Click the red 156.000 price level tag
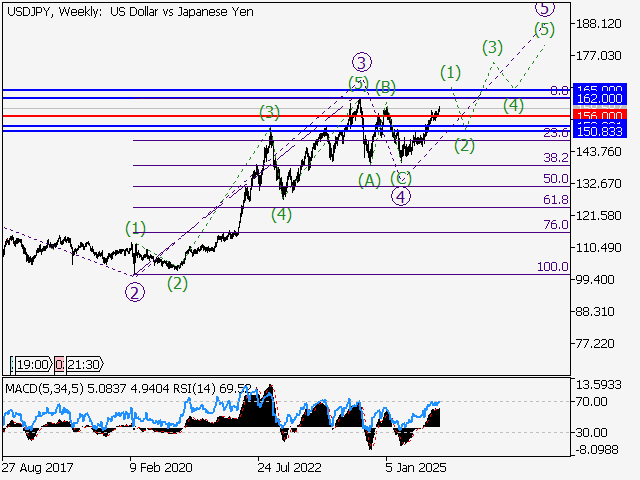The height and width of the screenshot is (480, 640). (599, 116)
